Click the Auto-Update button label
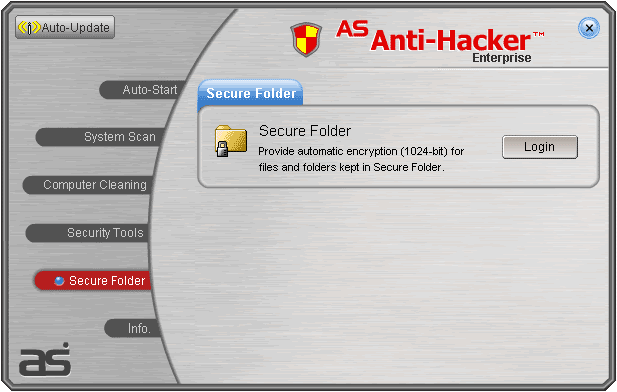 (x=76, y=28)
